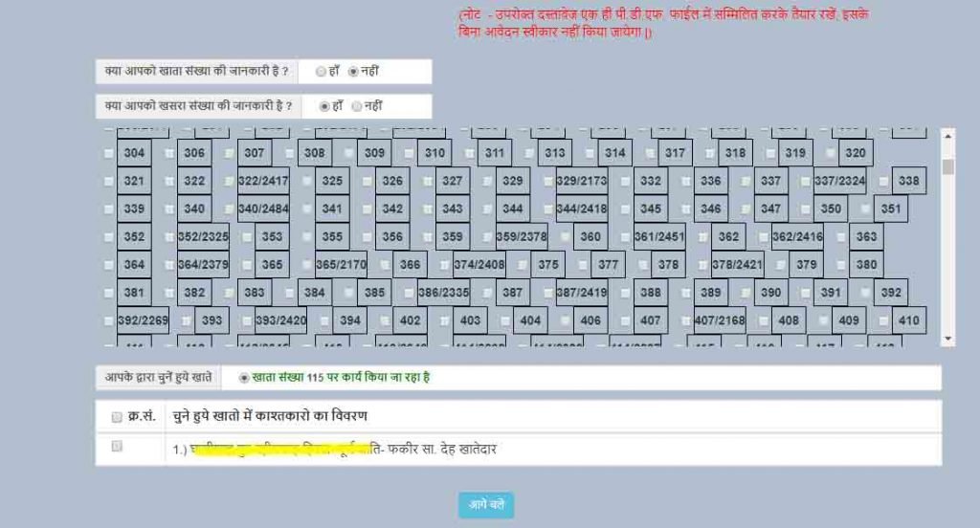Click khasra number box 361/2451
The image size is (980, 528).
coord(659,237)
